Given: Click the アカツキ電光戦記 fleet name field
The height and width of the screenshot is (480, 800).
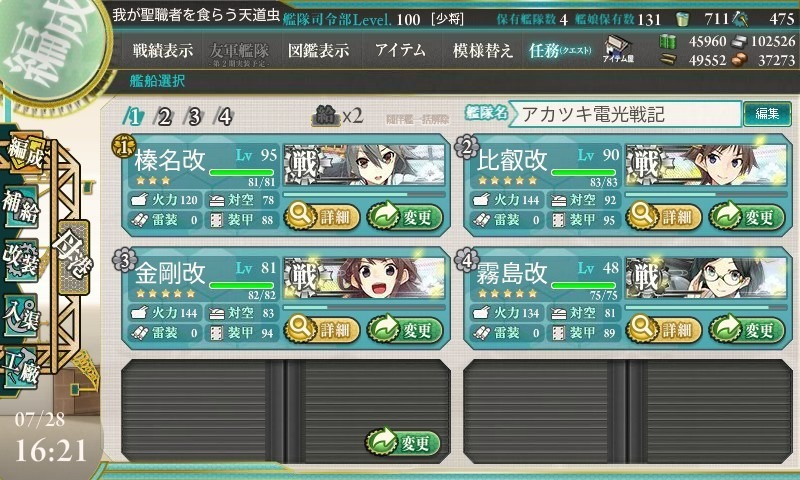Looking at the screenshot, I should pos(625,114).
